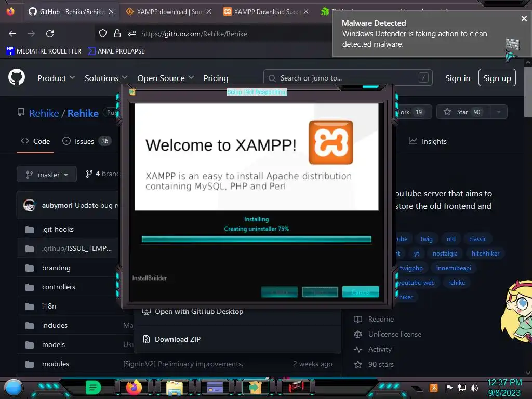Open the MEDIAFIRE ROULETTER bookmark
532x399 pixels.
44,51
